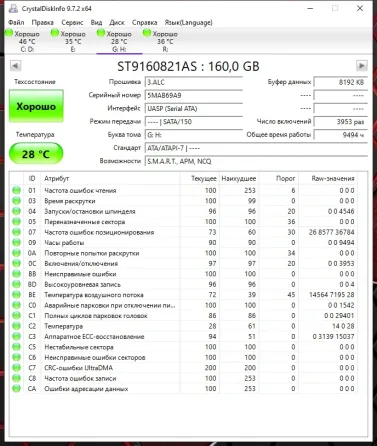Viewport: 377px width, 446px height.
Task: Click the status icon of attribute 04
Action: pos(16,211)
